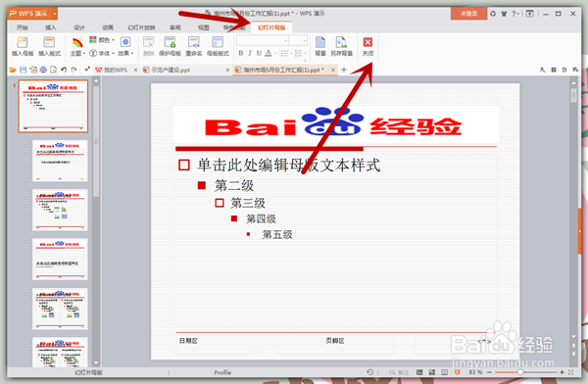The image size is (588, 384).
Task: Click the greyed 删除 (Delete) master icon
Action: click(149, 46)
